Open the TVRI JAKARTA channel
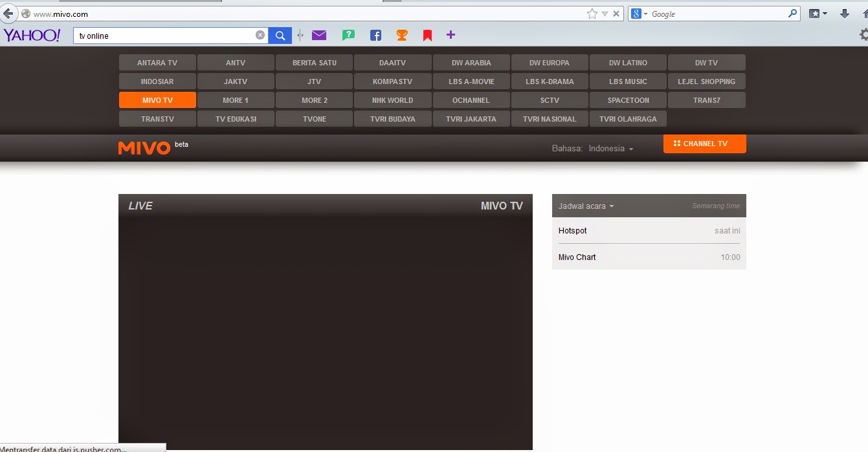The height and width of the screenshot is (452, 868). 471,119
